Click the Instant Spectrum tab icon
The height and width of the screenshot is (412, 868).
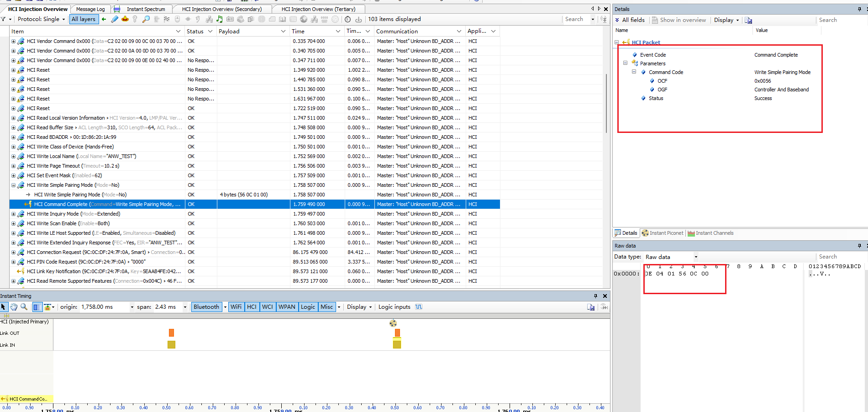(x=117, y=9)
